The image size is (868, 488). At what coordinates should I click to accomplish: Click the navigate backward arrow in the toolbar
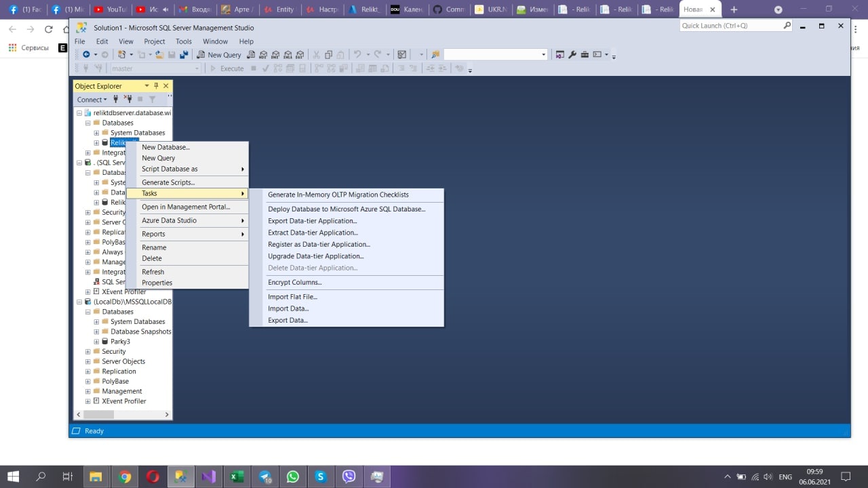[86, 55]
